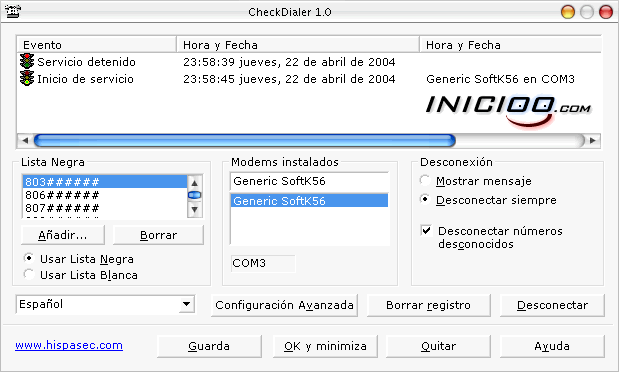The width and height of the screenshot is (619, 372).
Task: Select the Inicio de servicio event row
Action: pos(309,79)
